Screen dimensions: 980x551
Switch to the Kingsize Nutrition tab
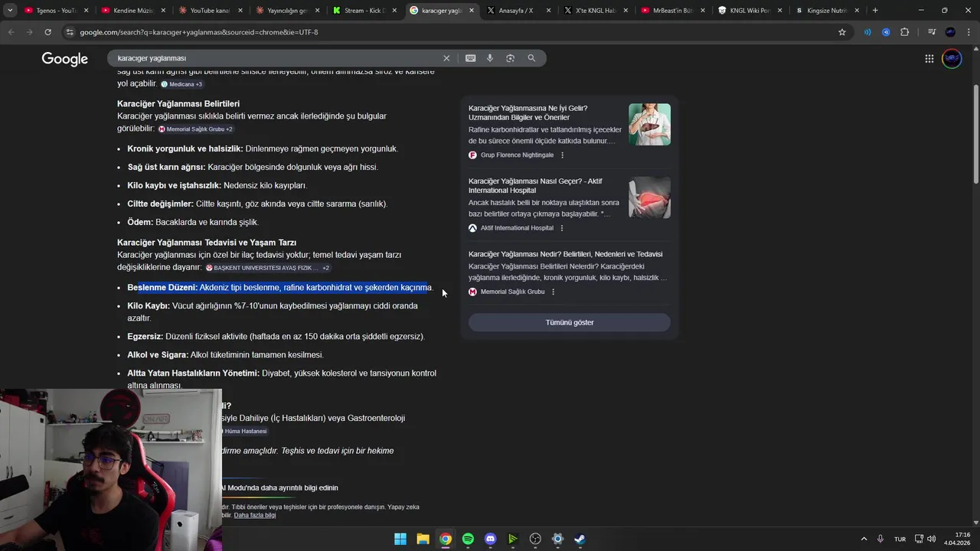tap(827, 11)
